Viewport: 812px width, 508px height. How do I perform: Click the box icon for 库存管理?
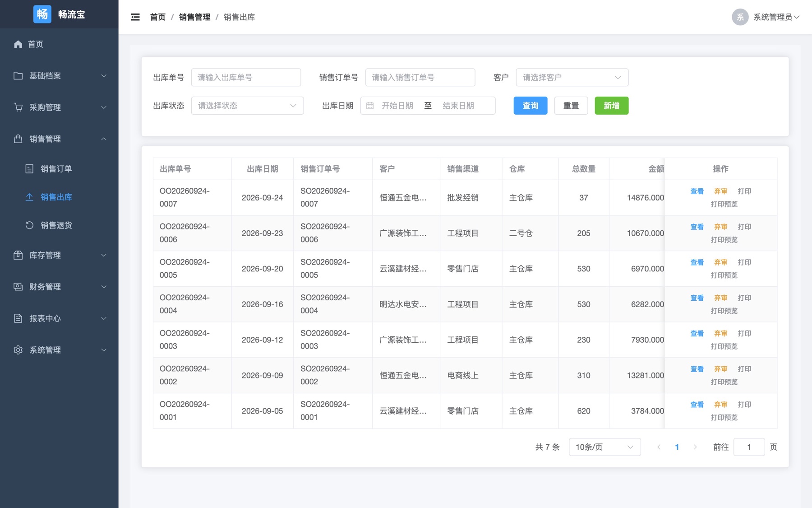pyautogui.click(x=18, y=255)
